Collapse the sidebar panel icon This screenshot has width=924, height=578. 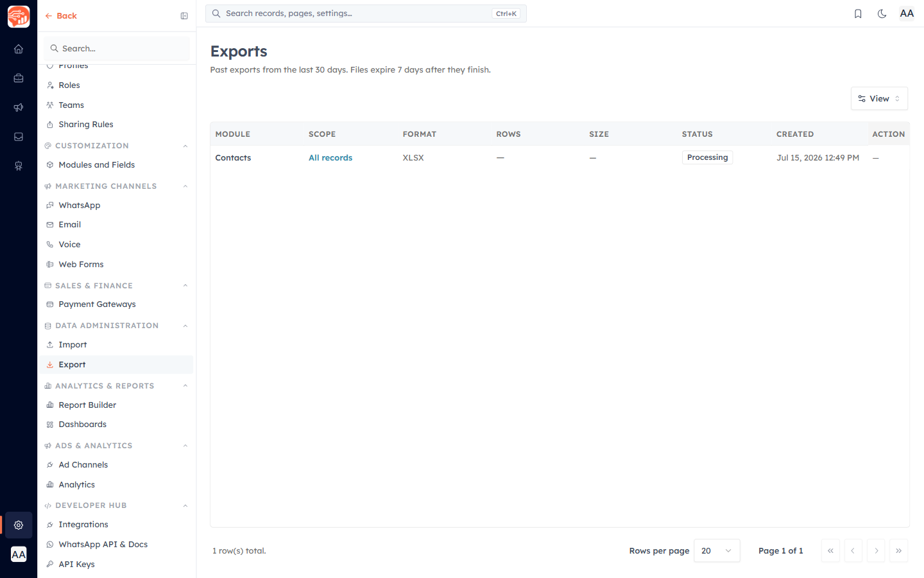184,16
